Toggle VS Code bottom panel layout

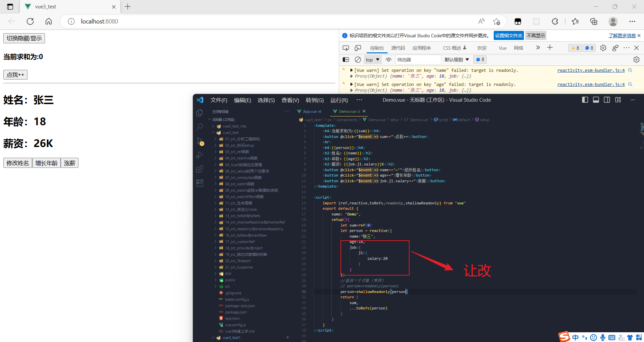click(596, 100)
